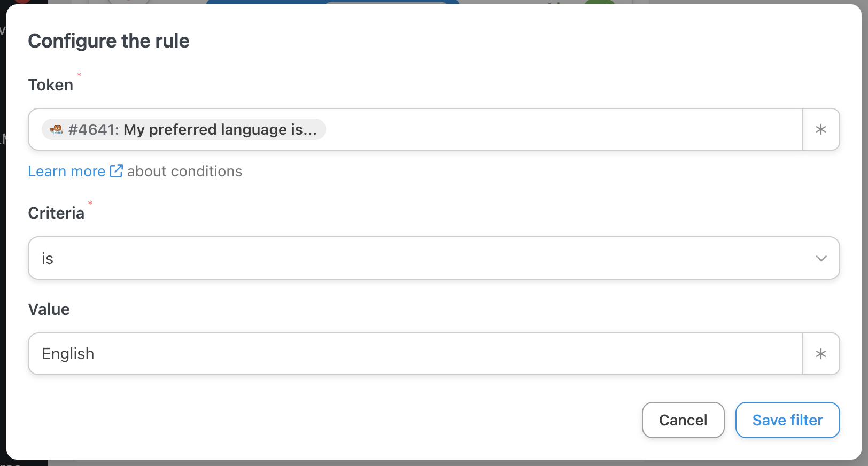Click the Value field label
Screen dimensions: 868x466
pyautogui.click(x=49, y=309)
